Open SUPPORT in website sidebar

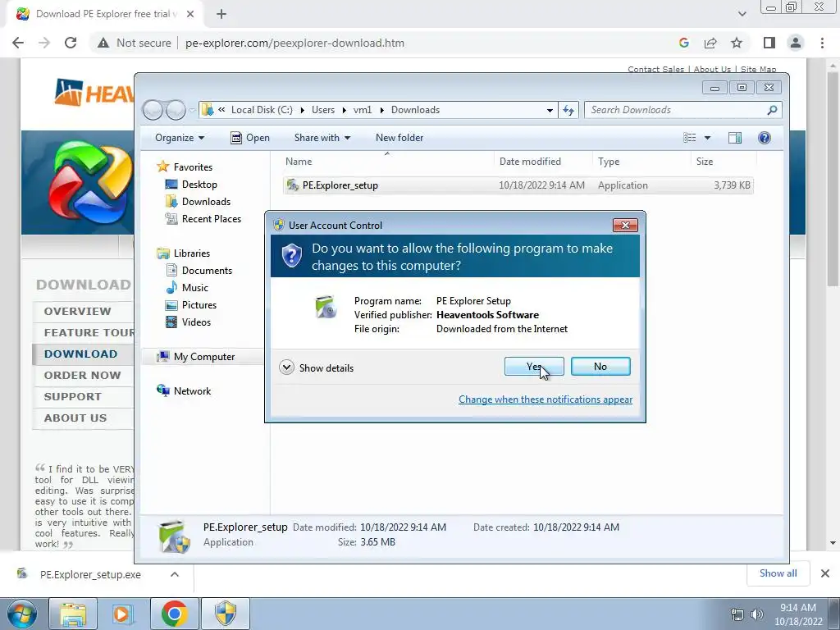click(72, 397)
